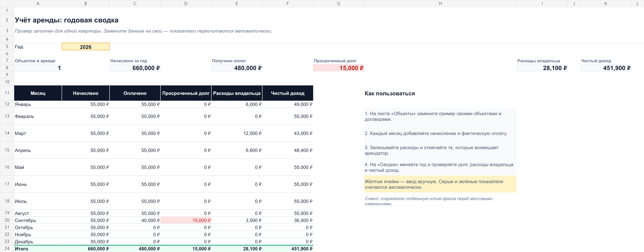The height and width of the screenshot is (252, 644).
Task: Click the 'Начислено' table header
Action: [x=86, y=93]
